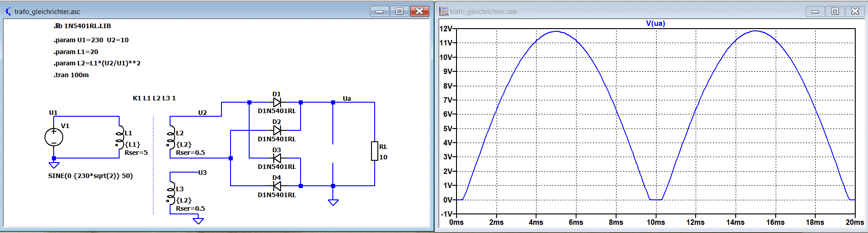Click the .lib 1N5401RL.LIB directive

pyautogui.click(x=82, y=26)
